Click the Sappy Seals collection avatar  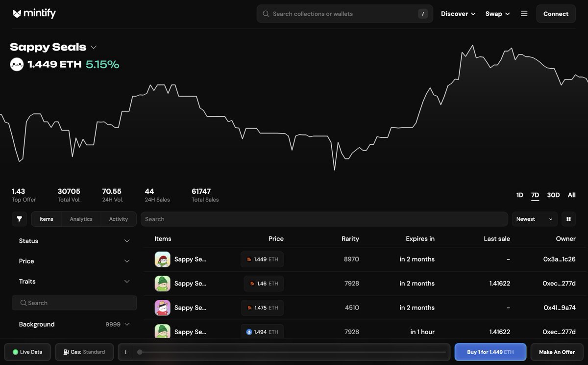click(x=17, y=64)
